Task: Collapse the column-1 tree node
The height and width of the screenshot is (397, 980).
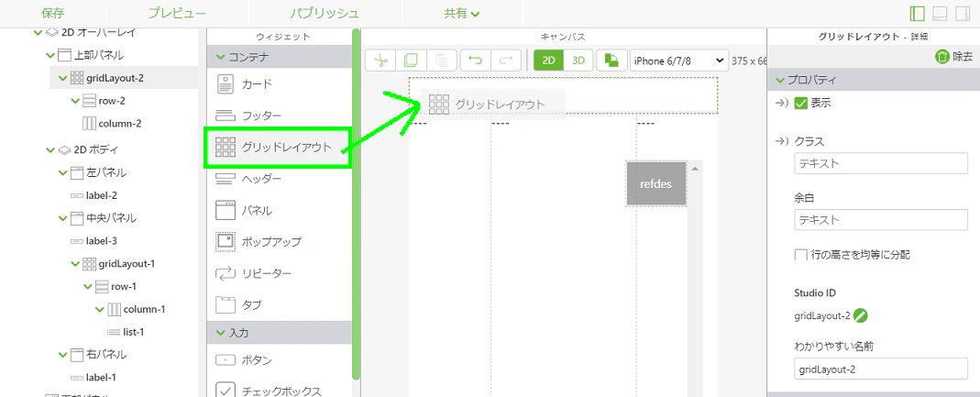Action: pos(99,310)
